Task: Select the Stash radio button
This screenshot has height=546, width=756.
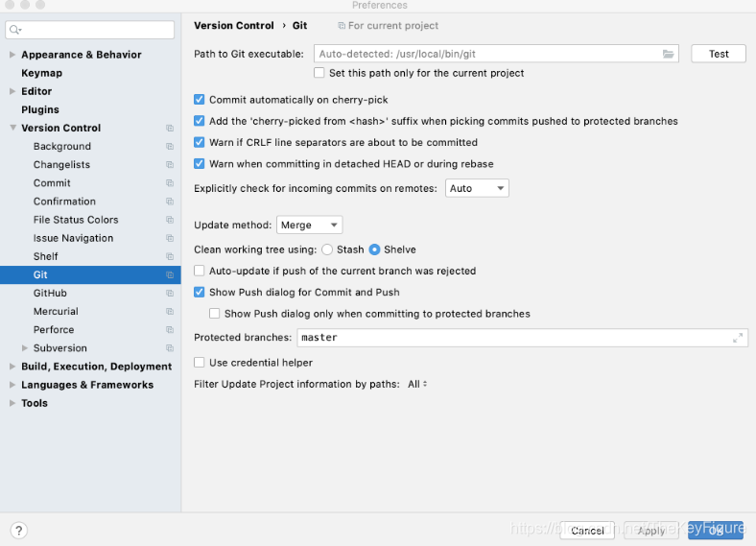Action: tap(327, 249)
